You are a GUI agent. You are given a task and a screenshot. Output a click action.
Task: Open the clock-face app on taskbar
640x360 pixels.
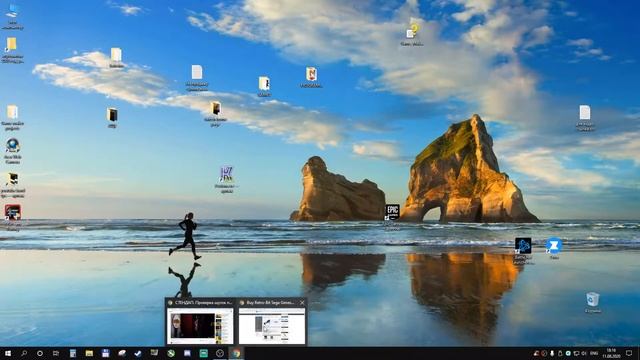tap(220, 353)
